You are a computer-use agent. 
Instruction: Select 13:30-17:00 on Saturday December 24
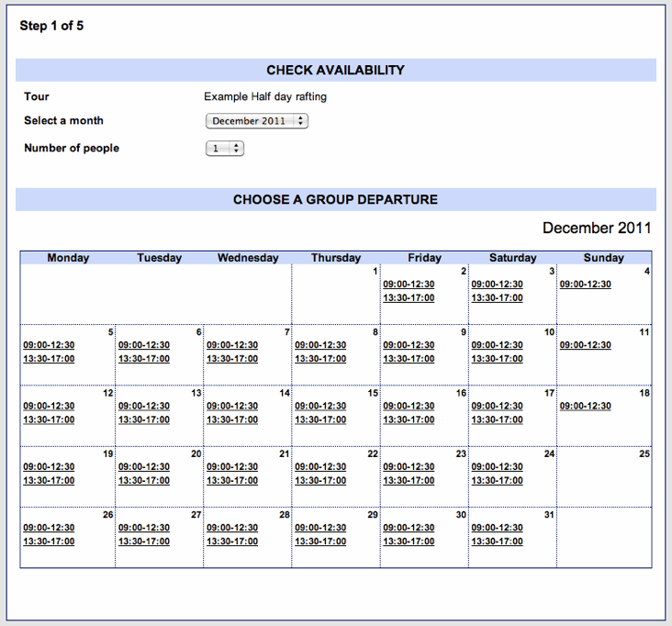pos(497,481)
